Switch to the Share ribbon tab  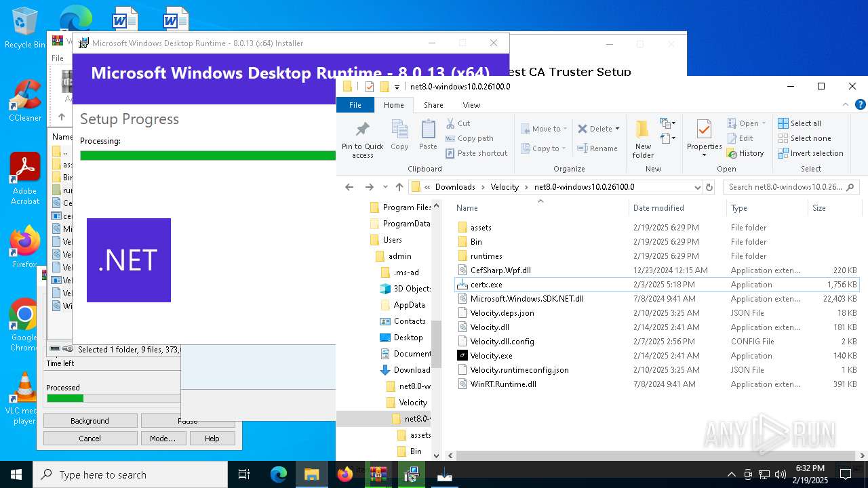click(433, 105)
